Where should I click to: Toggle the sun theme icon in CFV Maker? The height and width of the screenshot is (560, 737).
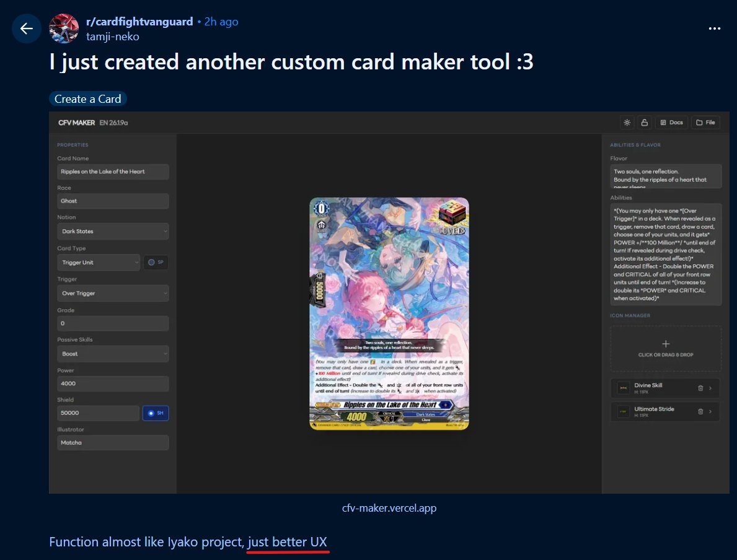click(x=627, y=123)
